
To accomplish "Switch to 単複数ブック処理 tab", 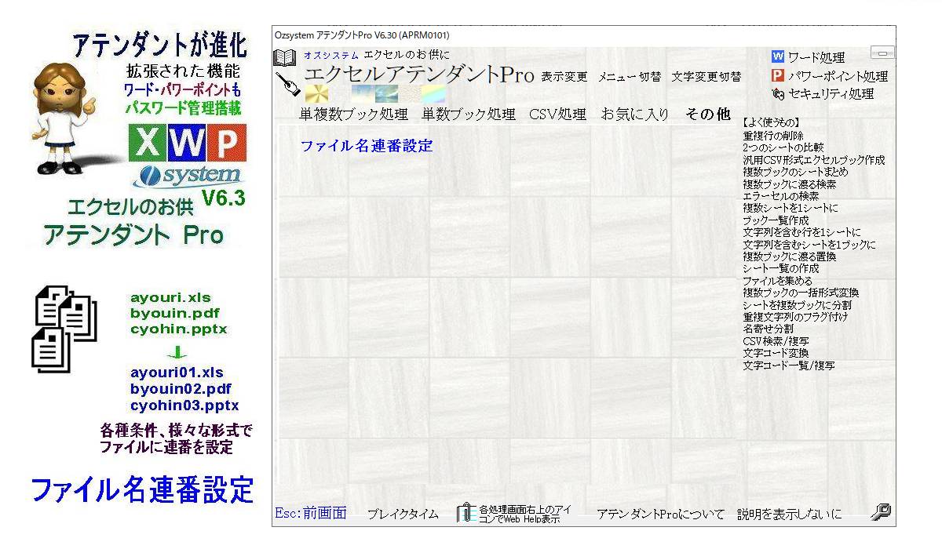I will click(353, 115).
